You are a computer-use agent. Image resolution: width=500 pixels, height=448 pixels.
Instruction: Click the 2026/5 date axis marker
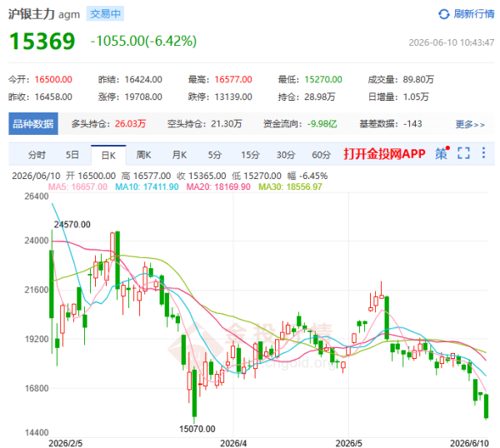coord(349,443)
